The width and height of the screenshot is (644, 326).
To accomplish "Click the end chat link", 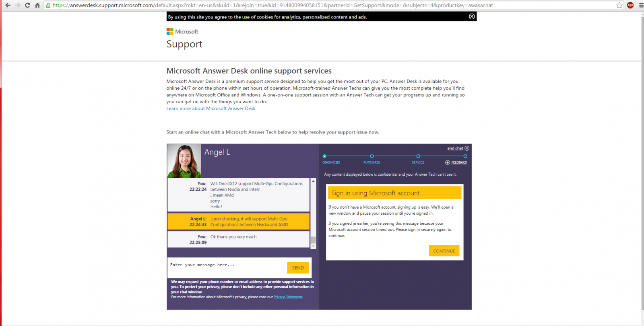I will [x=455, y=148].
